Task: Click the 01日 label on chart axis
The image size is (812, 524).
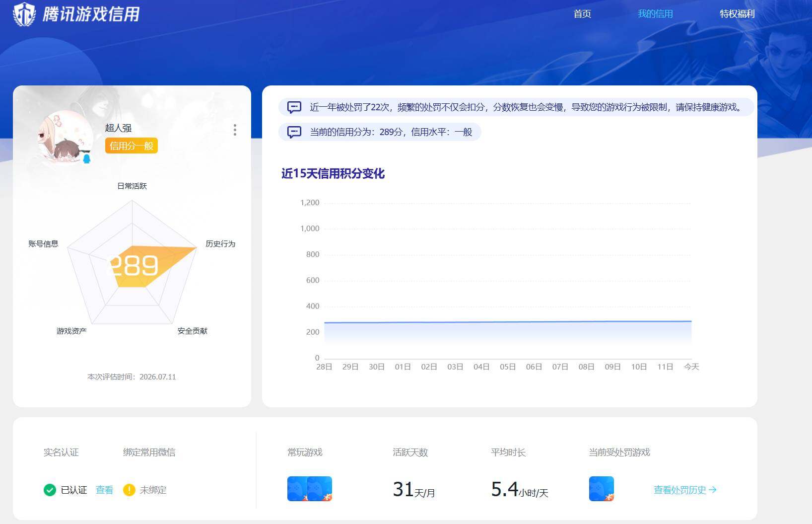Action: pyautogui.click(x=403, y=367)
